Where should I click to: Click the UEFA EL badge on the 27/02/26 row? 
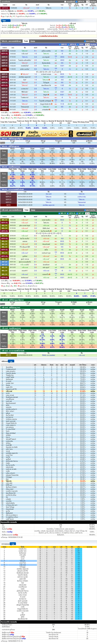[5, 231]
